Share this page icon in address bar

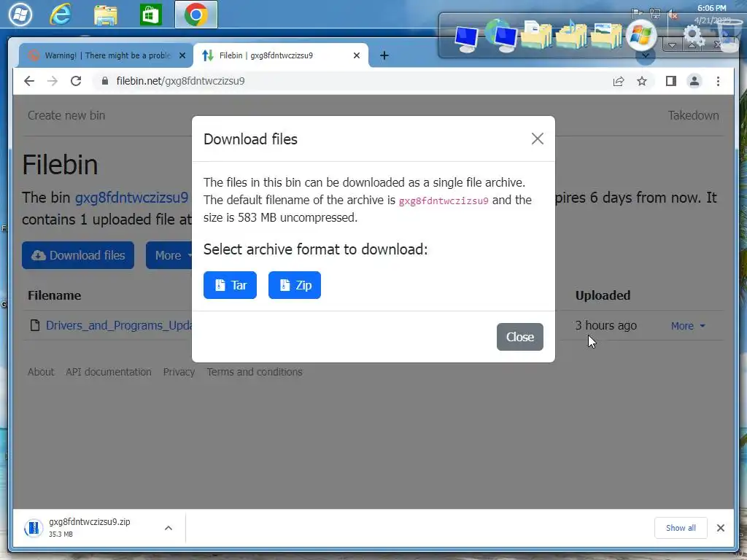pyautogui.click(x=619, y=82)
